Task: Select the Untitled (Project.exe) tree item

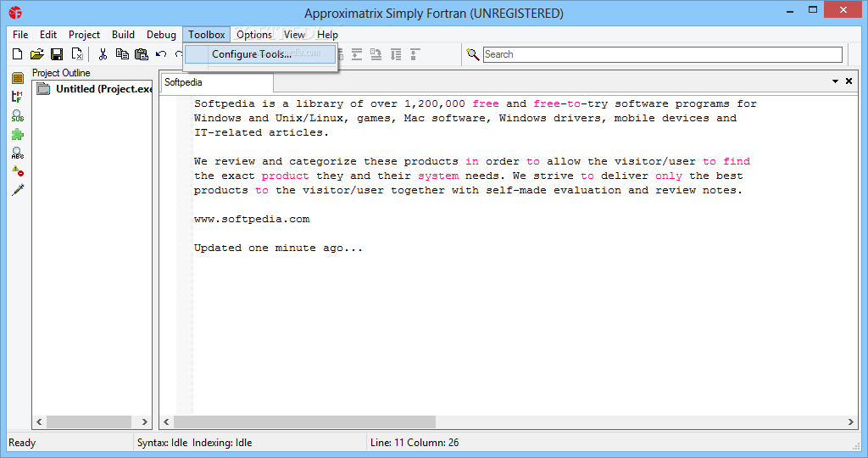Action: tap(103, 88)
